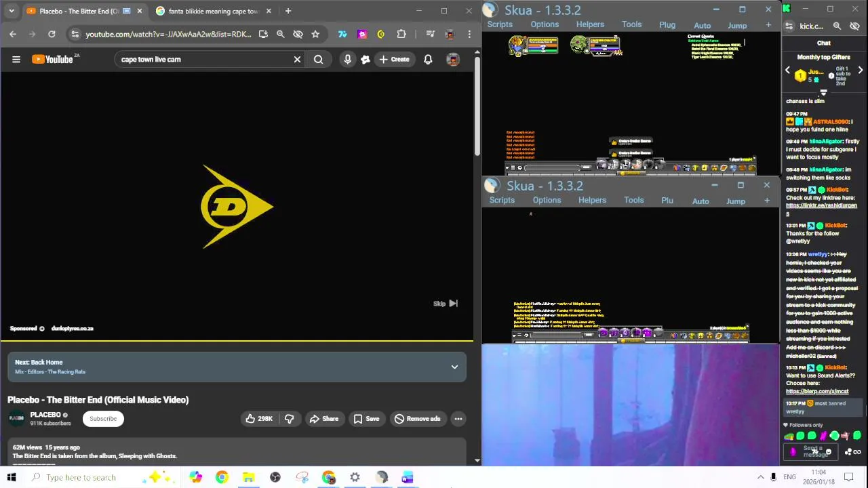
Task: Reload the YouTube page
Action: (52, 34)
